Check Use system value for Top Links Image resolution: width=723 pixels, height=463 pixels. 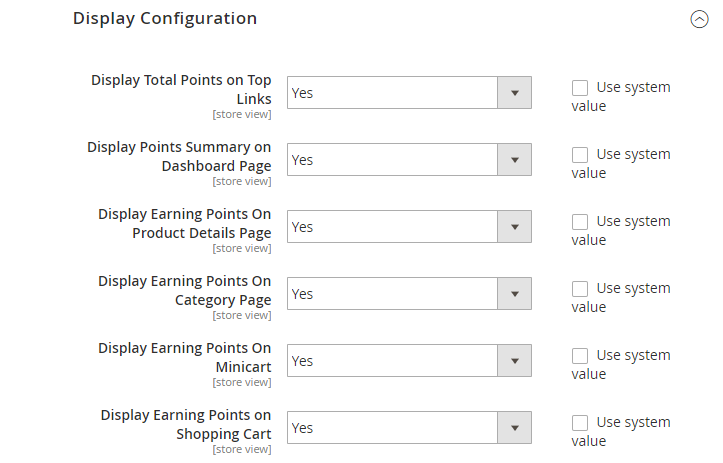tap(580, 88)
